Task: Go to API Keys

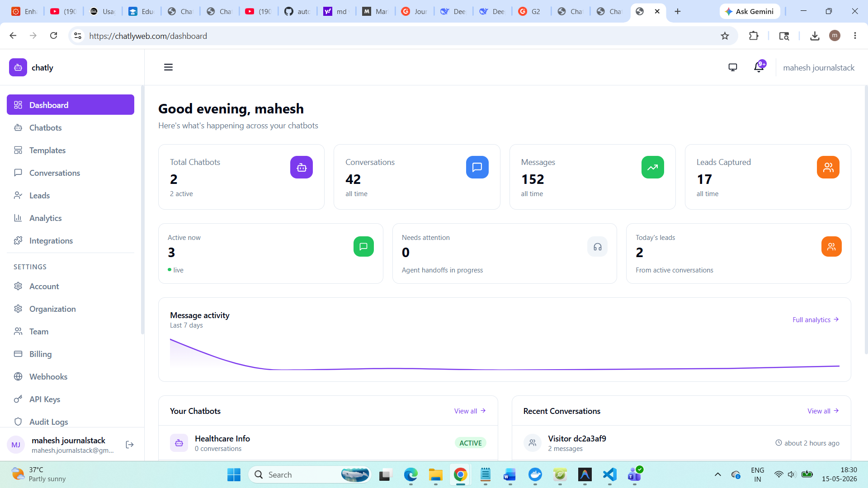Action: (x=71, y=399)
